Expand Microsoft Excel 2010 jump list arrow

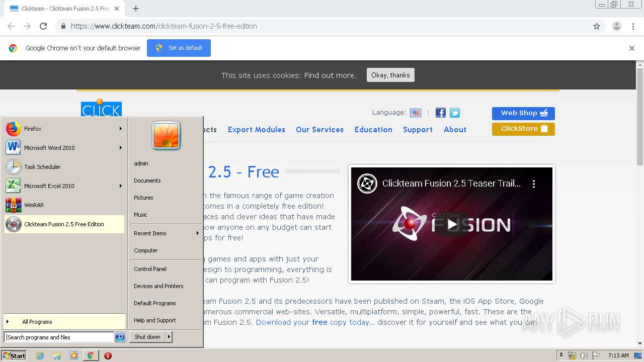(120, 186)
